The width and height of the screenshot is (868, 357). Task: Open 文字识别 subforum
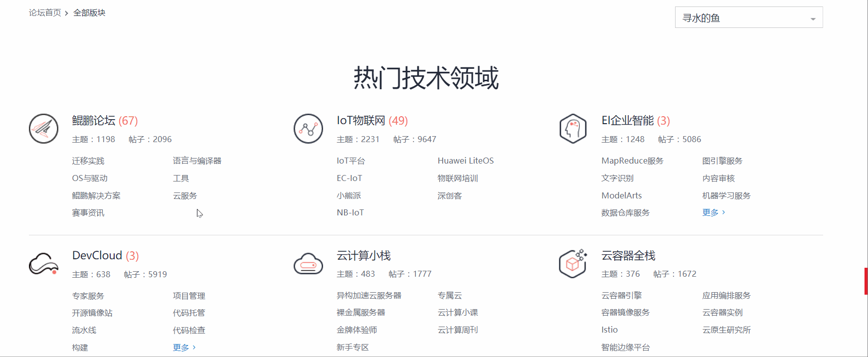click(x=617, y=178)
